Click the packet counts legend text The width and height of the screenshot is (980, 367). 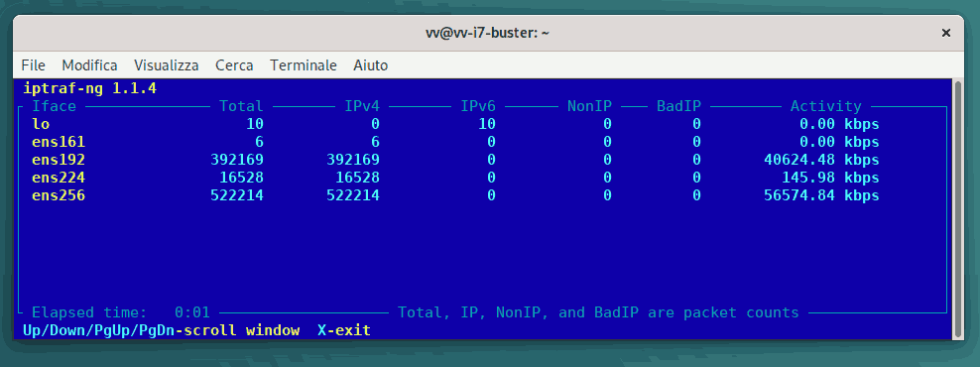tap(598, 312)
